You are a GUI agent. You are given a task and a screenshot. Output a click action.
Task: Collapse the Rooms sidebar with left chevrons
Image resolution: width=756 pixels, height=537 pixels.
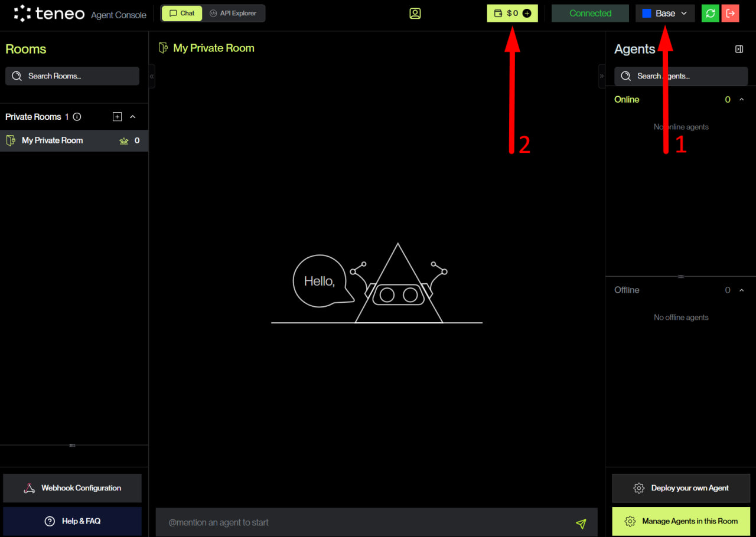coord(152,76)
